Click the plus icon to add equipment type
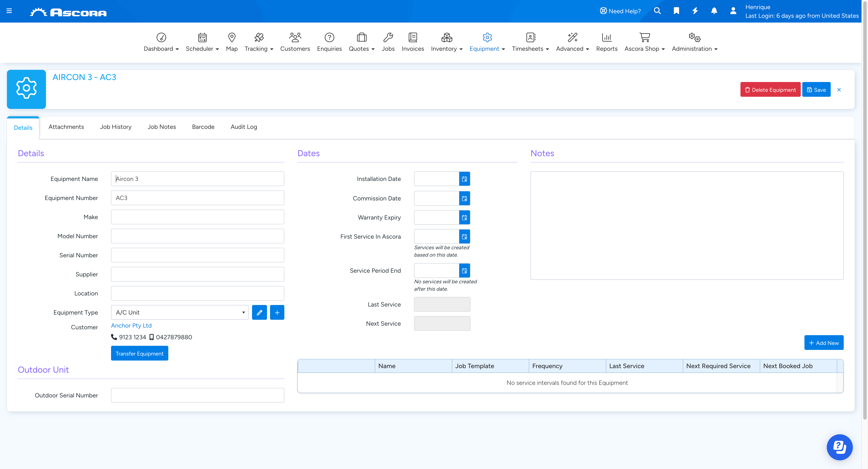The height and width of the screenshot is (469, 868). pos(277,313)
